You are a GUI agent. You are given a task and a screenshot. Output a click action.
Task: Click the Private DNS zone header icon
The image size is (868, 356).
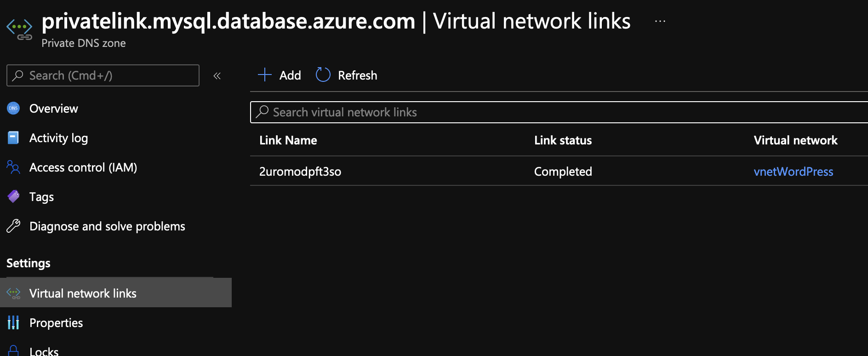tap(19, 29)
